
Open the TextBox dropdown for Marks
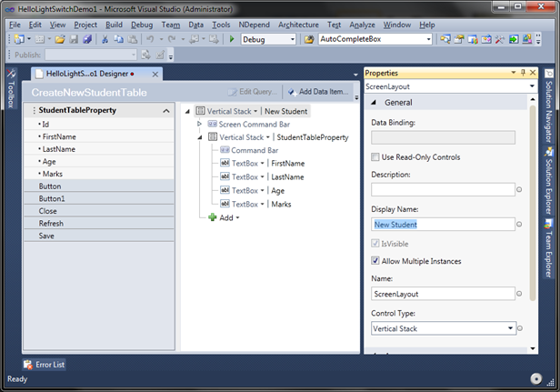(262, 204)
